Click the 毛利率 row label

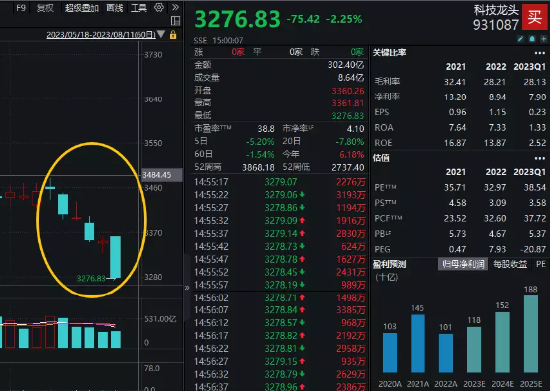387,81
